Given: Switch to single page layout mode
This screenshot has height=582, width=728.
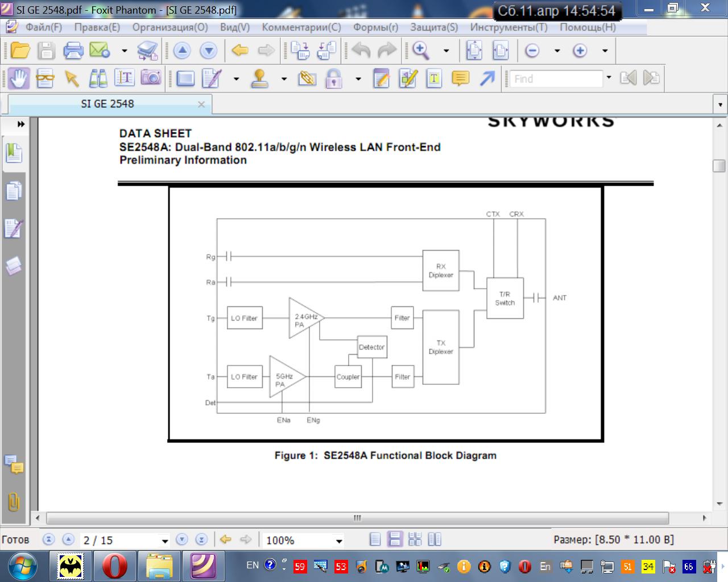Looking at the screenshot, I should [x=375, y=539].
